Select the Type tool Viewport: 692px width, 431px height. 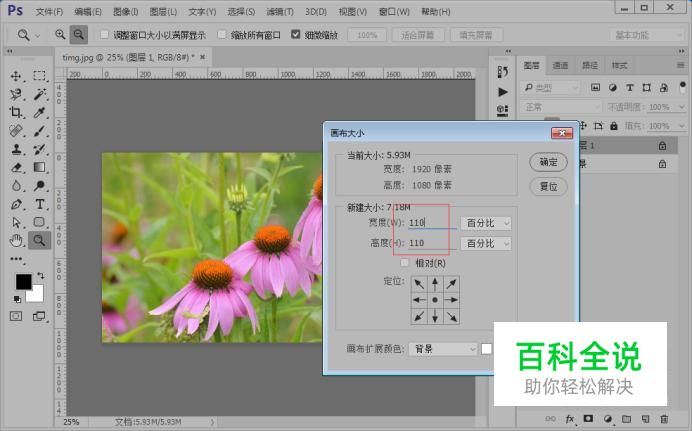coord(39,204)
